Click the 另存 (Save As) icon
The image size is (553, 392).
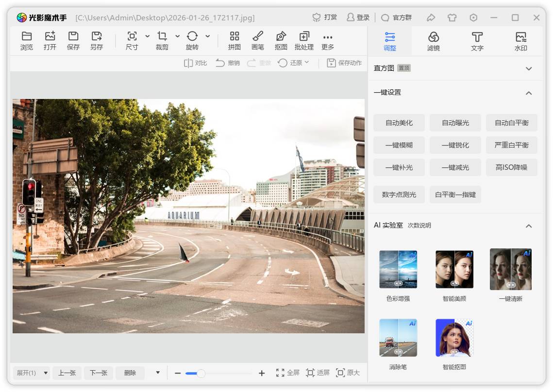(x=97, y=36)
